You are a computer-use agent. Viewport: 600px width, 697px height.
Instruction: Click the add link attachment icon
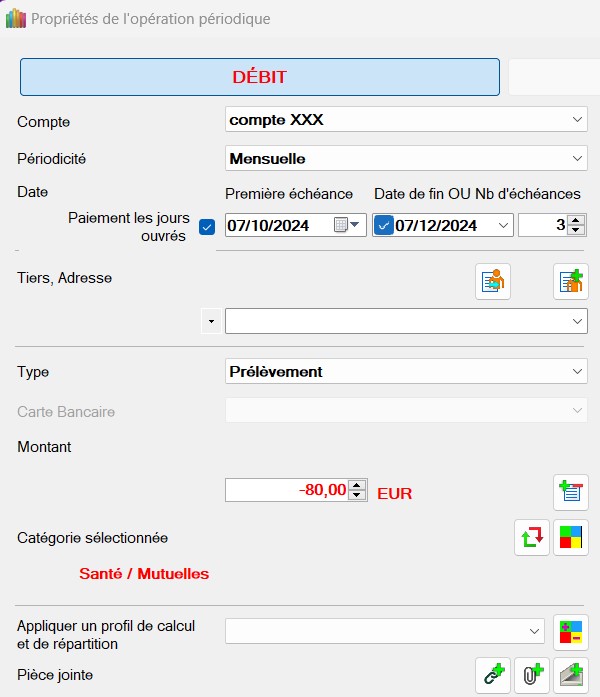[492, 675]
